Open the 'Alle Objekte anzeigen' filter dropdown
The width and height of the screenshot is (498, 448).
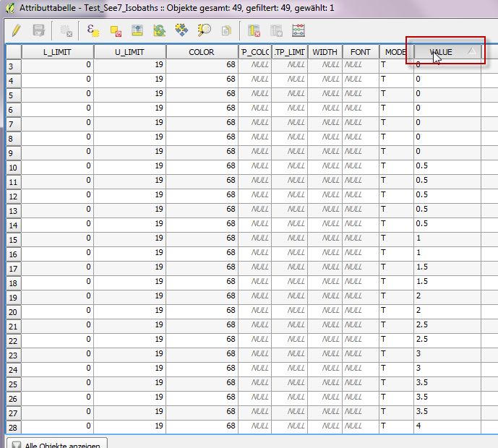(57, 444)
